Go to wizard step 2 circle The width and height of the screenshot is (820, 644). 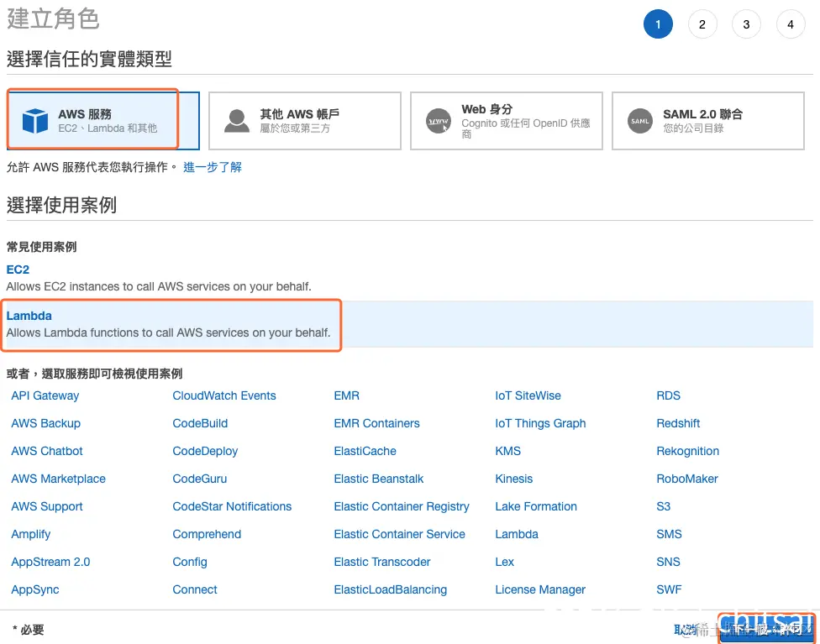click(x=702, y=24)
